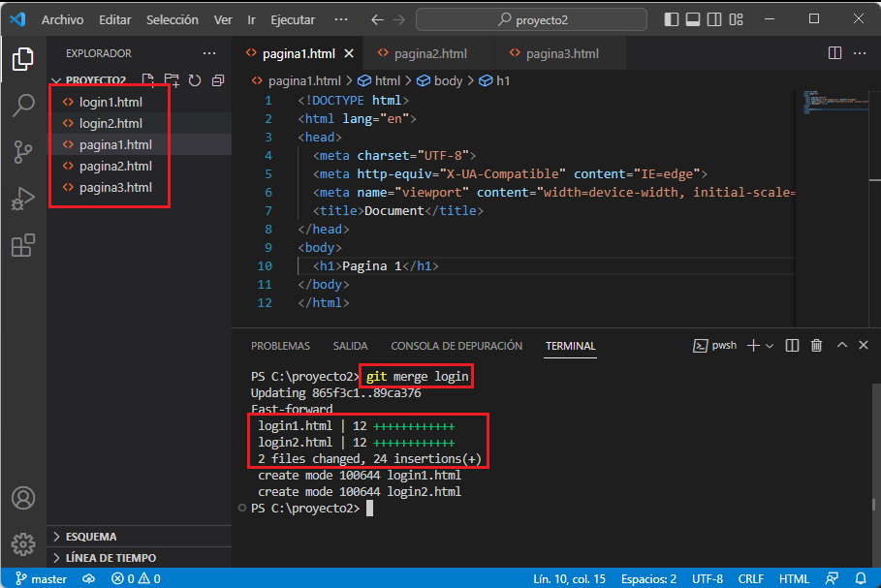Close the terminal panel
881x588 pixels.
tap(864, 345)
